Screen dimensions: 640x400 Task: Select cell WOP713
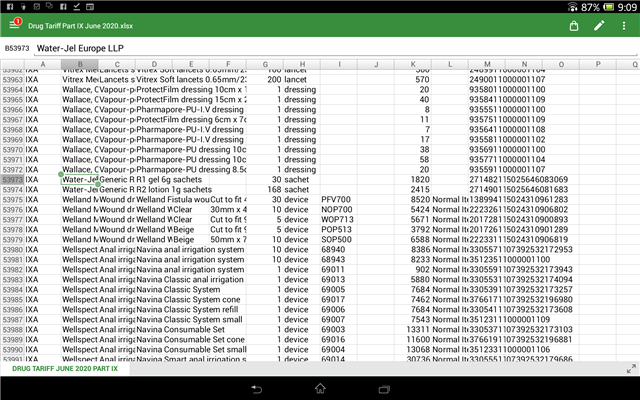(339, 220)
